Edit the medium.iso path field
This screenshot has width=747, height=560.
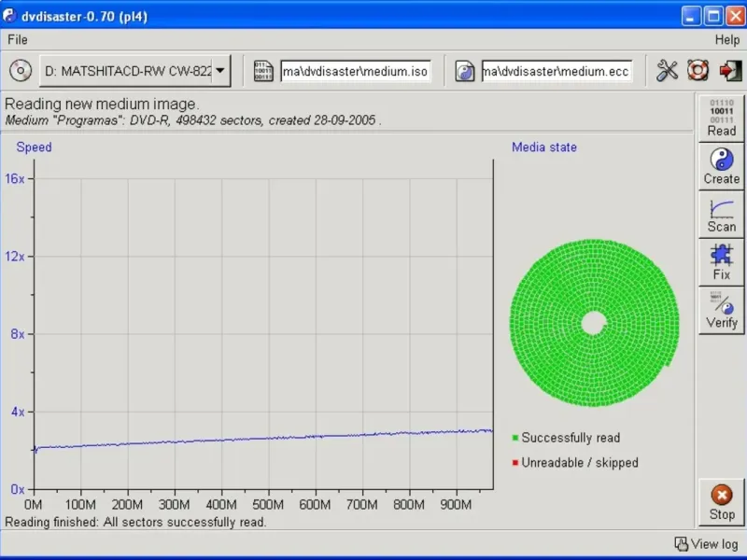coord(356,72)
